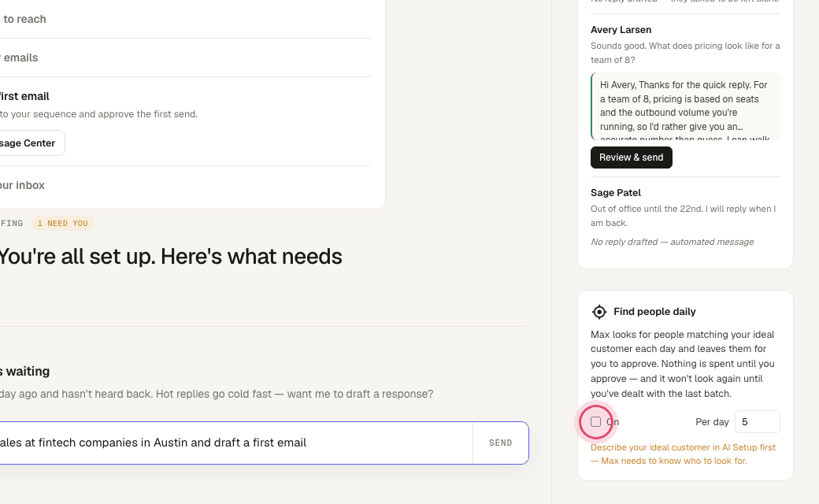Click the 'Hot replies go cold fast' text

point(213,395)
